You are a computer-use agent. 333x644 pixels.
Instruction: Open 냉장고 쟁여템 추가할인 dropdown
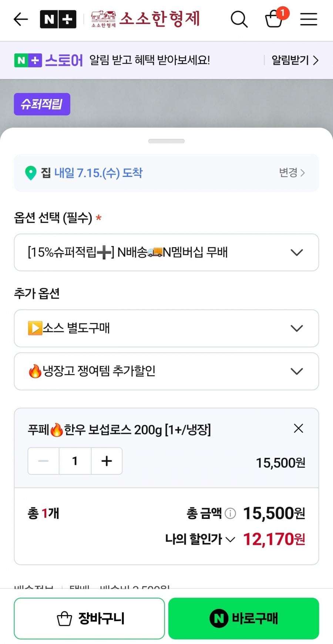point(166,371)
